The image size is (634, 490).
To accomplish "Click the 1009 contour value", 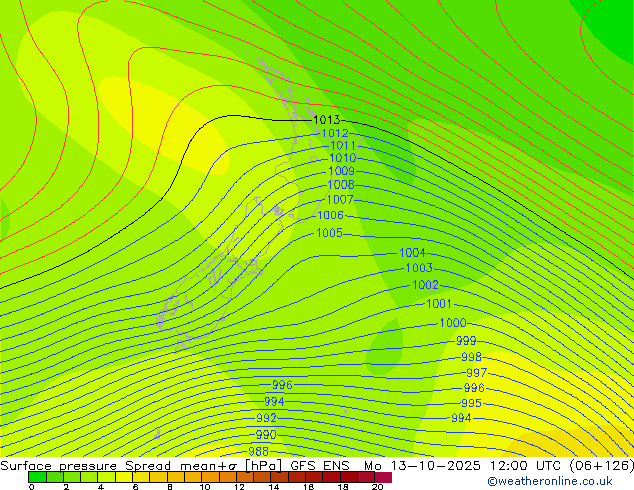I will pos(341,171).
